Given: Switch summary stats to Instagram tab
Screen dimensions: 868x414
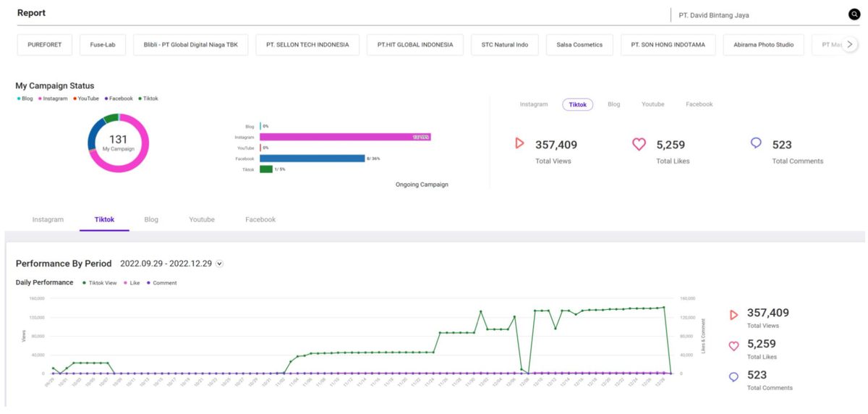Looking at the screenshot, I should [534, 104].
